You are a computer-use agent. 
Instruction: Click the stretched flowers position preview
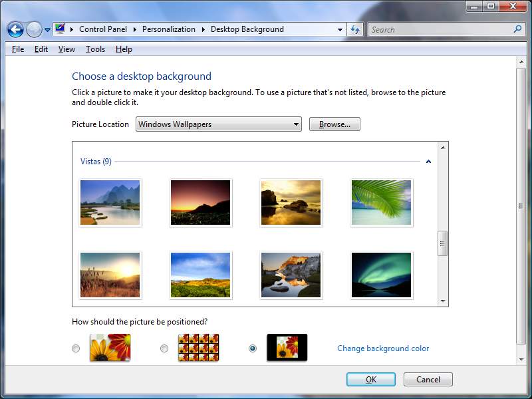(110, 347)
